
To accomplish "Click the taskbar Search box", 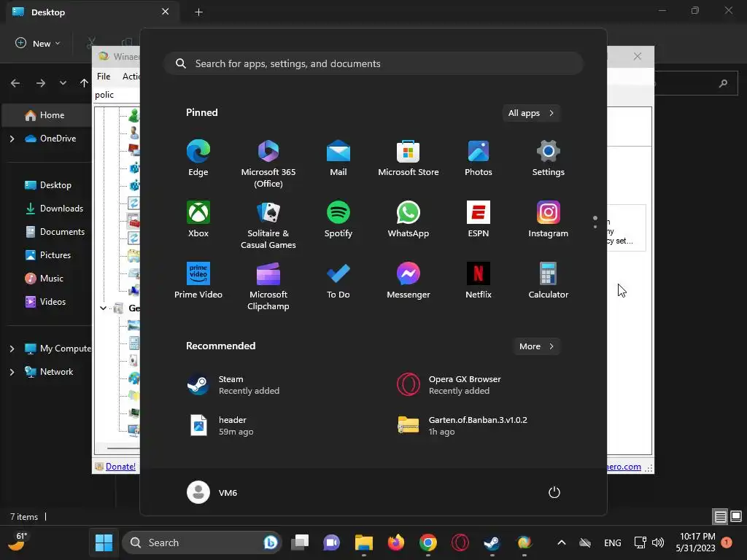I will pyautogui.click(x=202, y=542).
